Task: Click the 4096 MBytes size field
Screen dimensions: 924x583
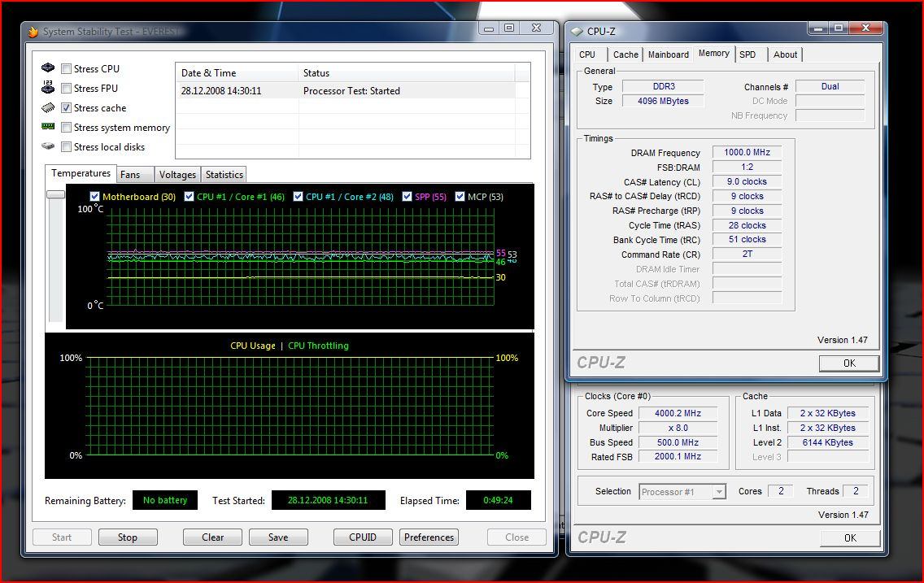Action: click(664, 101)
